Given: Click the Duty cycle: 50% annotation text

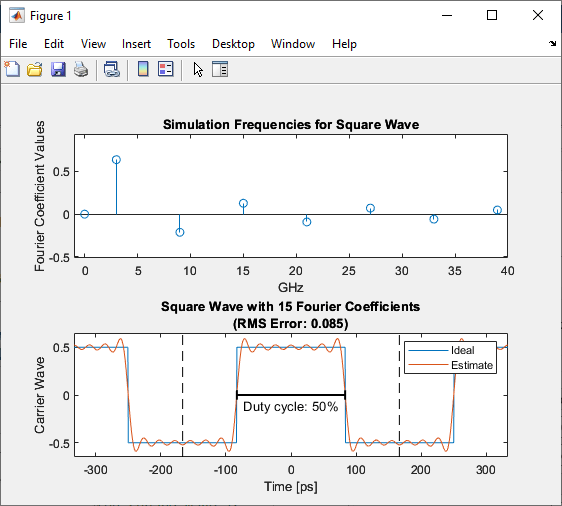Looking at the screenshot, I should click(290, 407).
